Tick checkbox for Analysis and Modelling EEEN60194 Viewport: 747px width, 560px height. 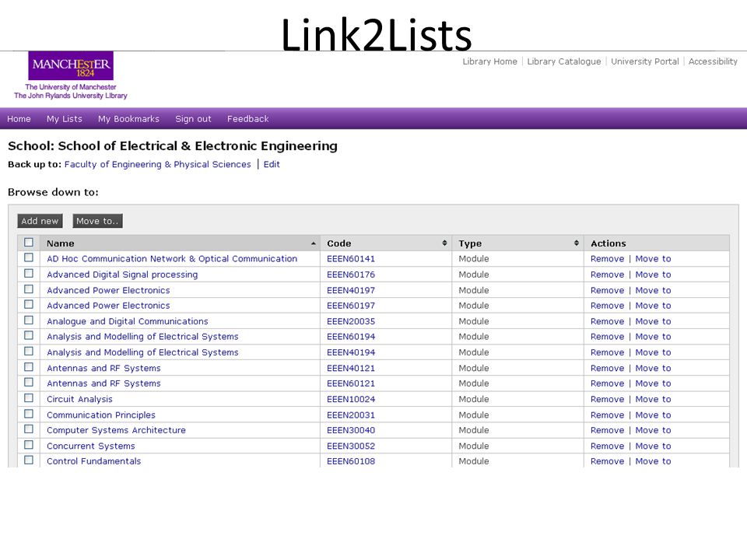[29, 335]
